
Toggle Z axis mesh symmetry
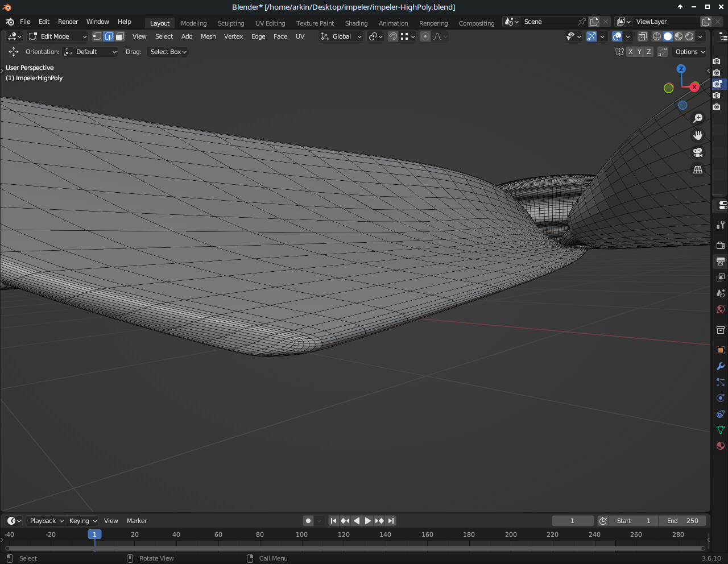pyautogui.click(x=648, y=52)
